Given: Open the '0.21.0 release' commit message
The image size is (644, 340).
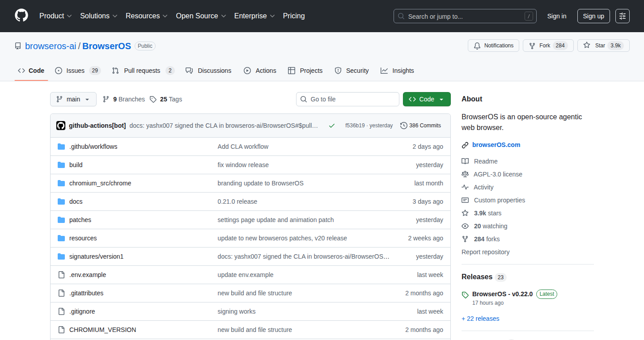Looking at the screenshot, I should point(237,201).
